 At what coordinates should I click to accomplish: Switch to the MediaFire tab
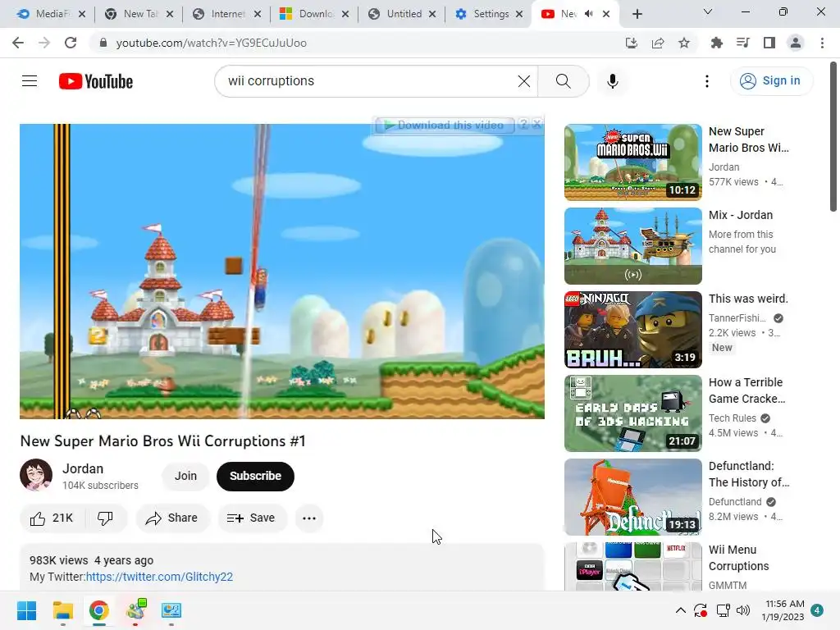(52, 14)
